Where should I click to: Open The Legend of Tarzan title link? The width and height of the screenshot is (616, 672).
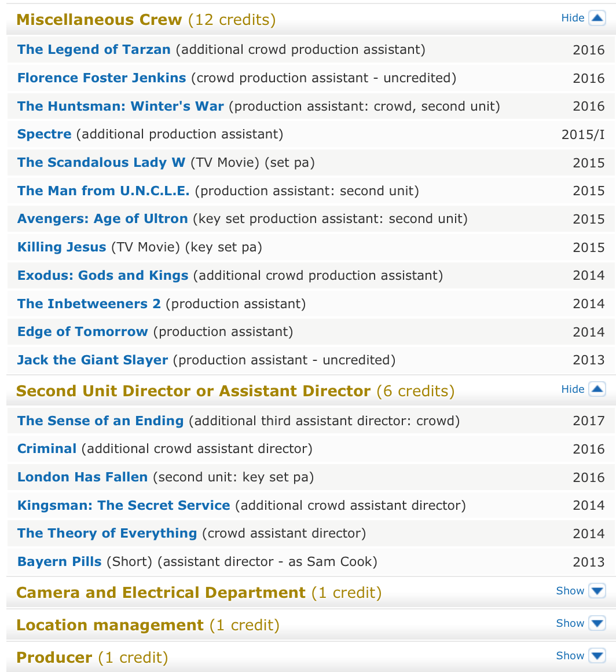(94, 50)
